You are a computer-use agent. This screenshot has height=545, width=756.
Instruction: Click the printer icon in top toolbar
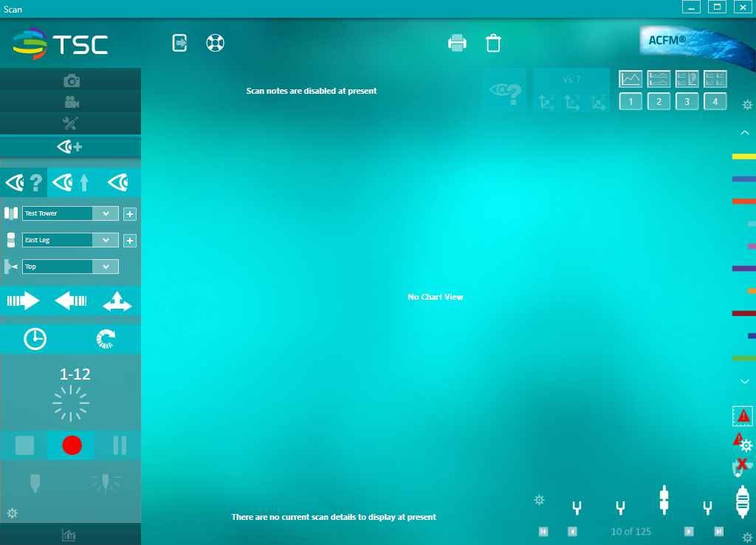(x=457, y=43)
